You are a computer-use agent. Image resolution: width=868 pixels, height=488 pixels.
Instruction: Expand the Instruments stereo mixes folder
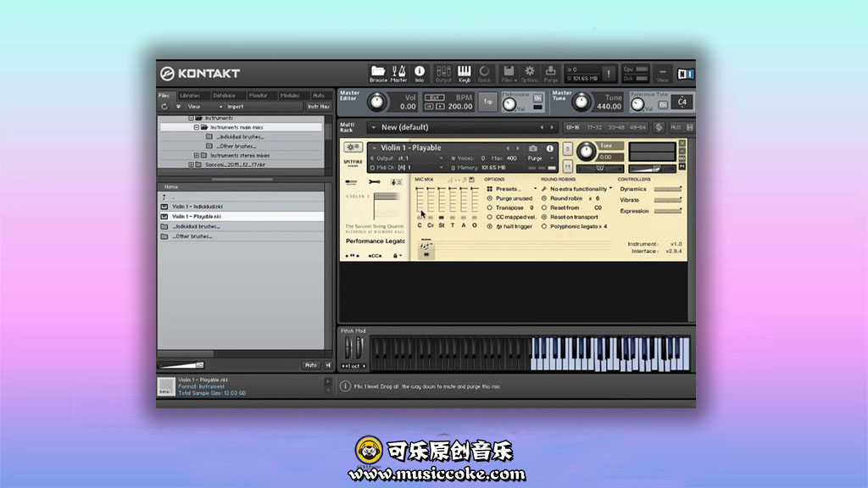[197, 156]
